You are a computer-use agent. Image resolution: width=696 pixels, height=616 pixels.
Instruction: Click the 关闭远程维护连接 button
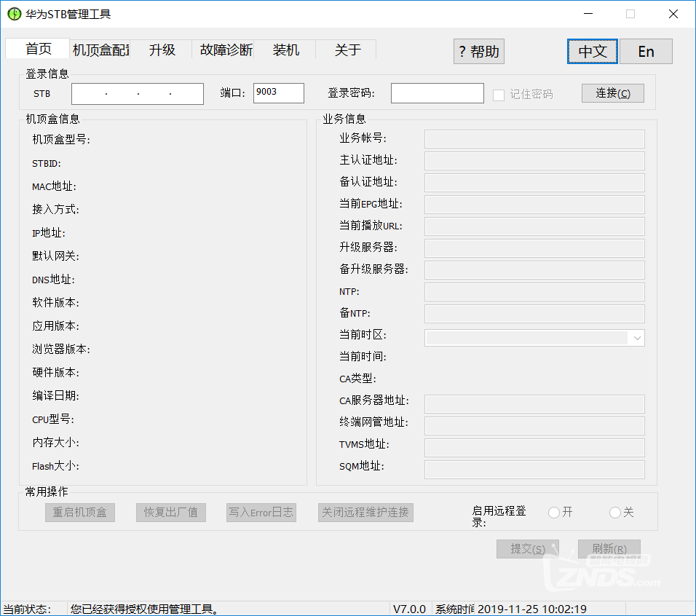[365, 513]
